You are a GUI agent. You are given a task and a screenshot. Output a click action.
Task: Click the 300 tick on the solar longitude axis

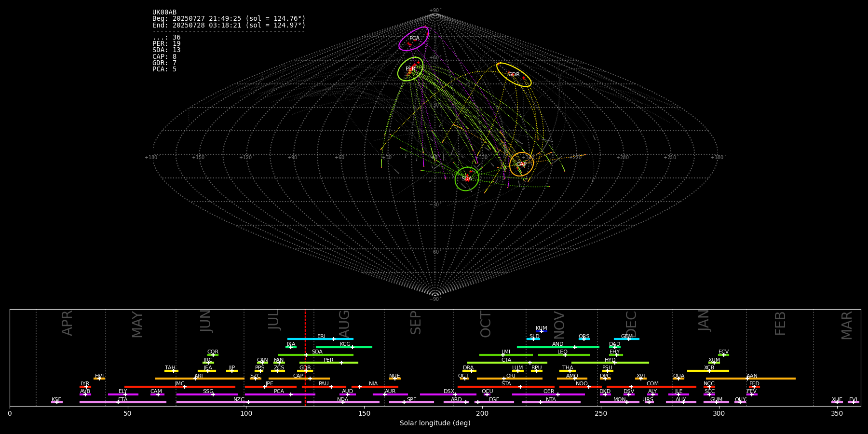[x=719, y=413]
